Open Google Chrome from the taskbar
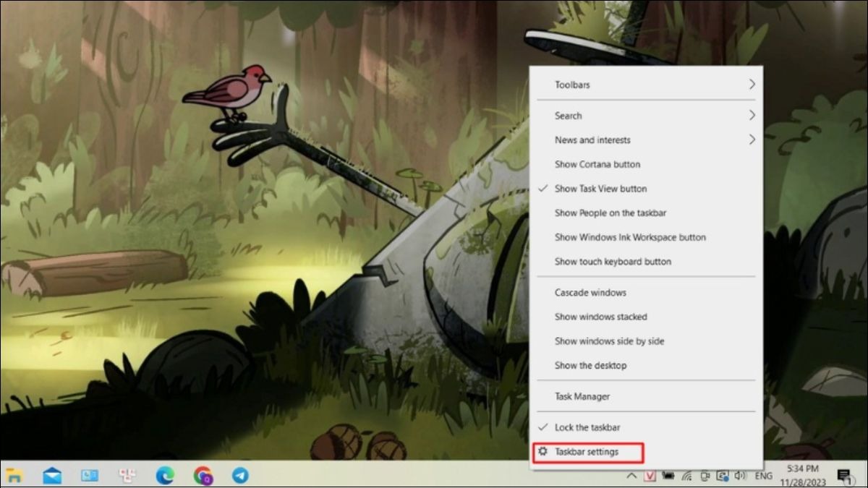 203,476
